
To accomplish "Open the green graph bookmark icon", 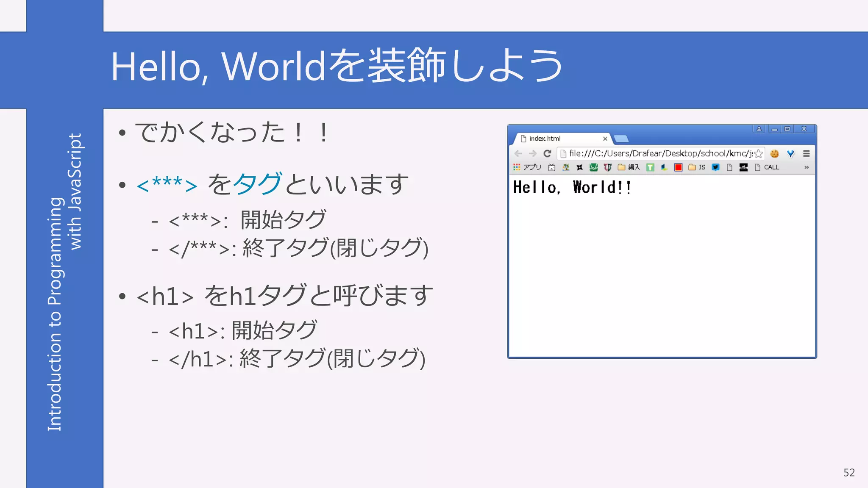I will click(593, 167).
